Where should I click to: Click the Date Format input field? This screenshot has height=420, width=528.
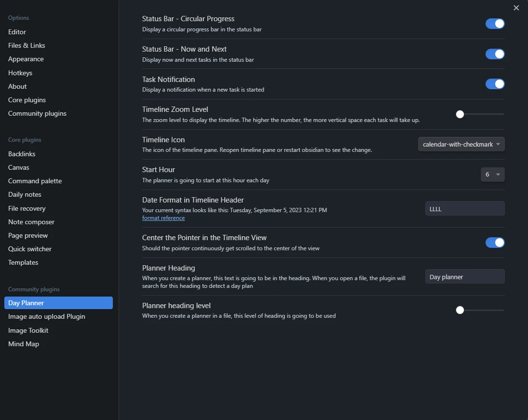tap(464, 209)
